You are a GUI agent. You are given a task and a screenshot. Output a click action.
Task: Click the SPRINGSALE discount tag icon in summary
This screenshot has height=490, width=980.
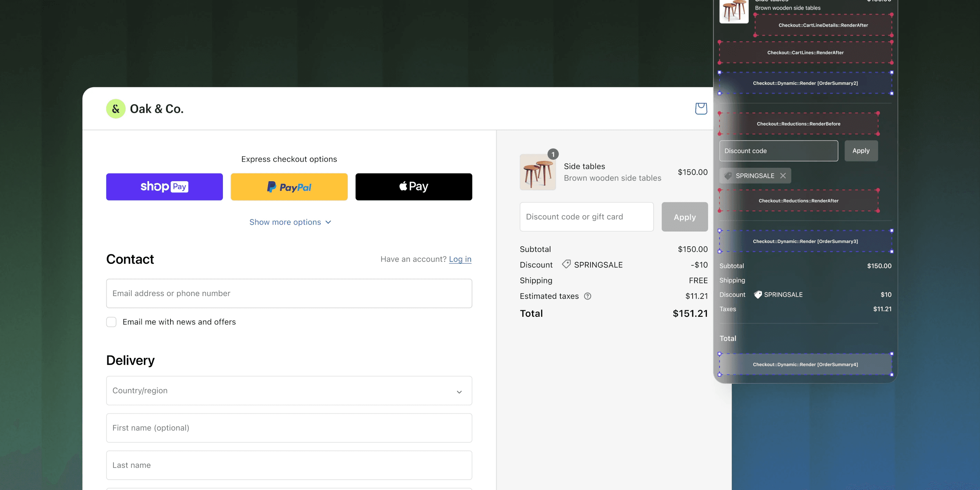[x=566, y=264]
